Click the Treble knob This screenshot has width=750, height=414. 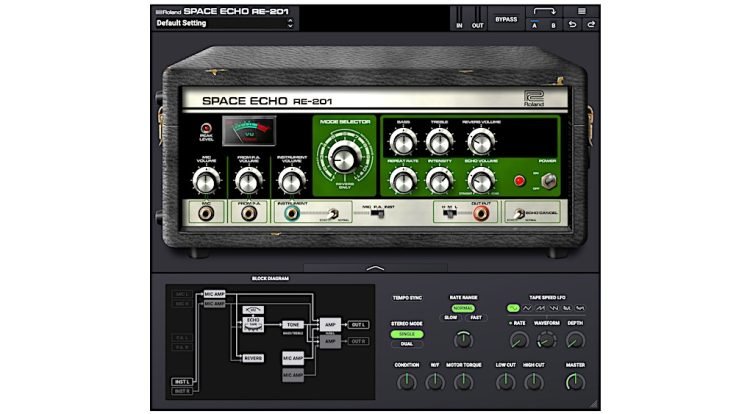pyautogui.click(x=440, y=141)
